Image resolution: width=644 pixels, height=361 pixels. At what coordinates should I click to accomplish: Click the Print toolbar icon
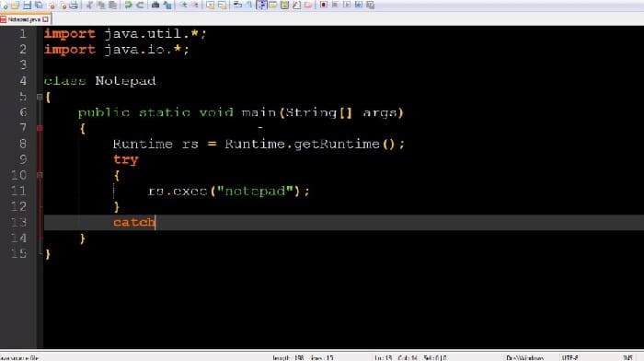(74, 5)
